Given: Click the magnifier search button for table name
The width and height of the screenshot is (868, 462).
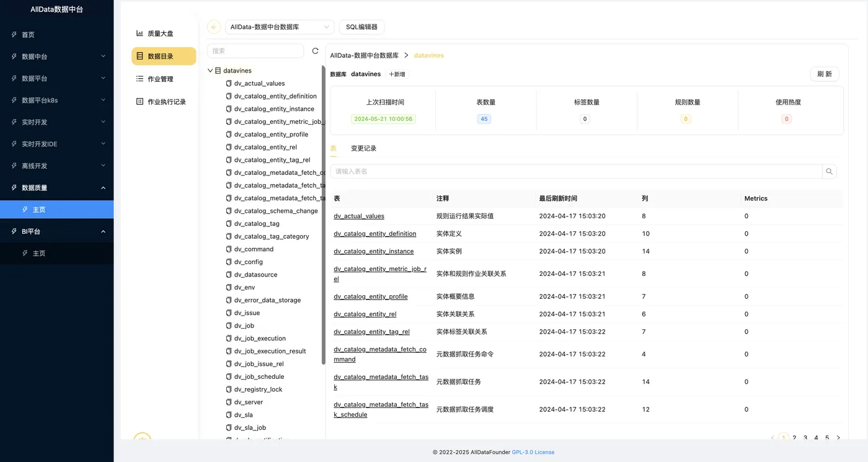Looking at the screenshot, I should pos(830,172).
